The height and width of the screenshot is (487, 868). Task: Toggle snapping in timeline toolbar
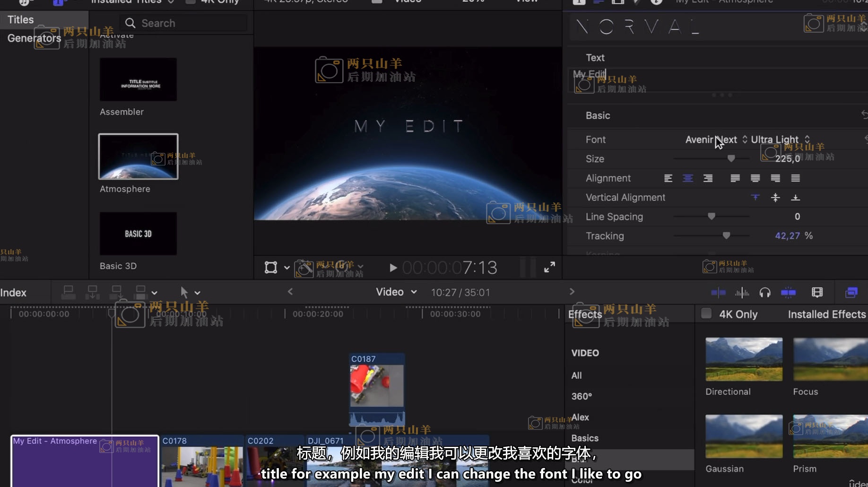[788, 293]
